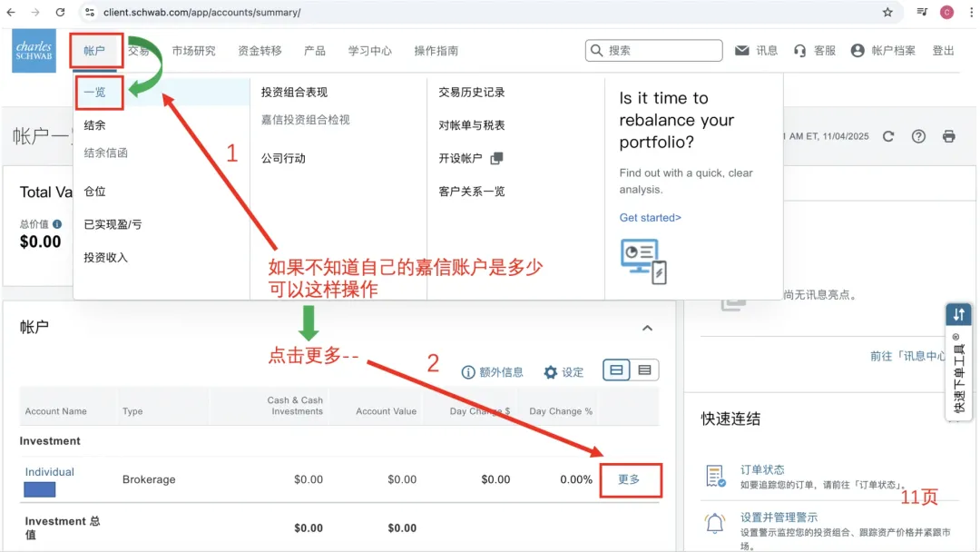
Task: Select 一览 in the accounts dropdown
Action: pos(95,93)
